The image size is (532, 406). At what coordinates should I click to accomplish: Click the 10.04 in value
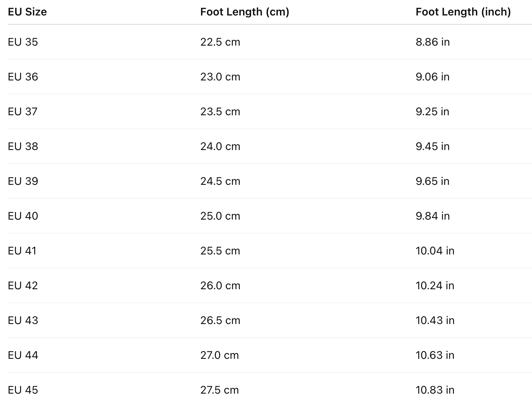click(x=435, y=251)
